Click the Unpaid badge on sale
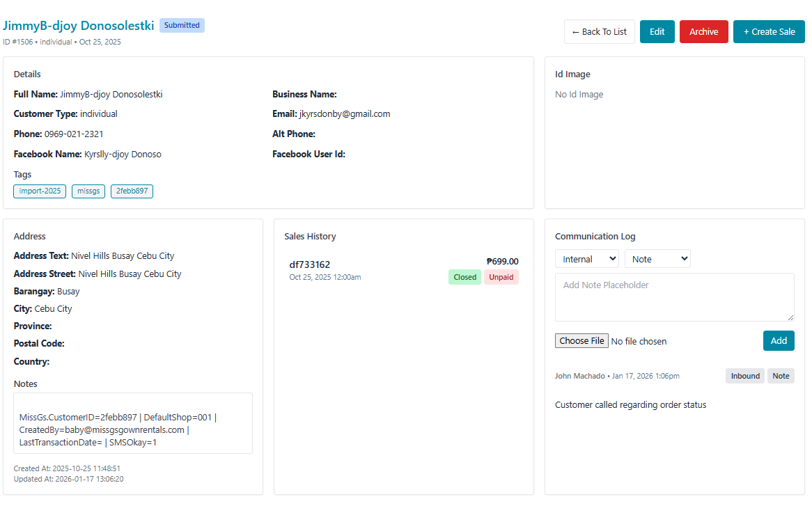This screenshot has height=506, width=812. [501, 277]
